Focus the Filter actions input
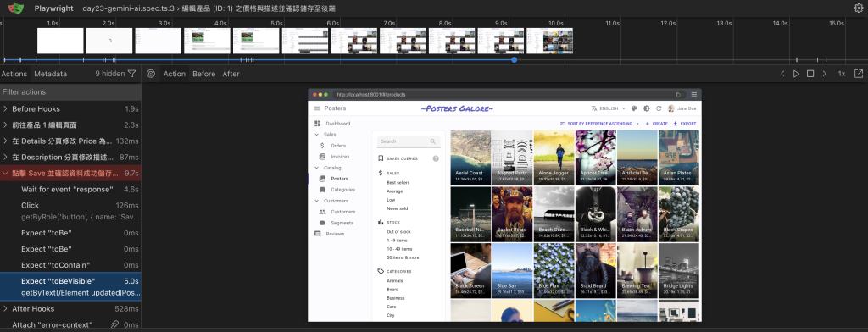 click(x=70, y=91)
